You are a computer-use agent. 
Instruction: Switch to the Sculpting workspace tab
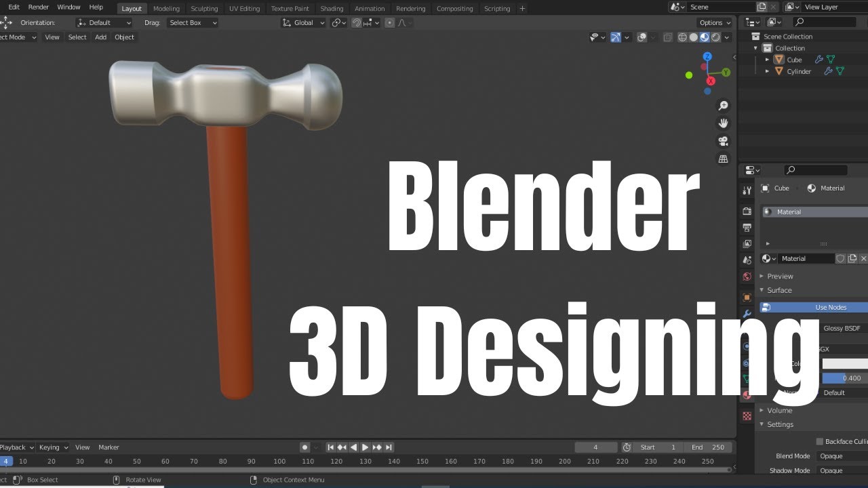(204, 9)
